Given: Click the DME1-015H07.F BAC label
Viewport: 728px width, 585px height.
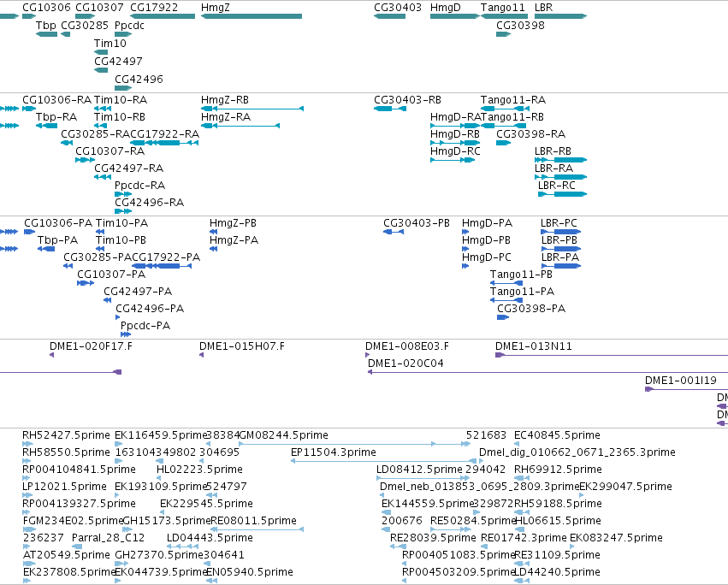Looking at the screenshot, I should 242,346.
